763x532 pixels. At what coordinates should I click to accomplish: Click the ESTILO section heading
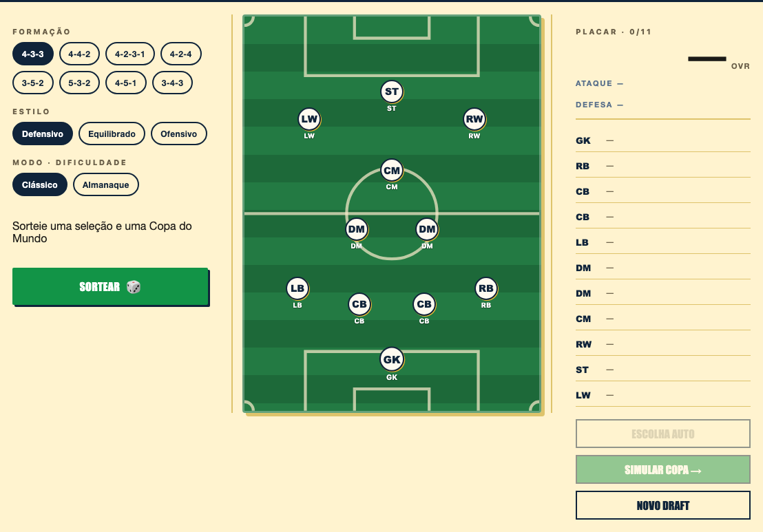31,111
